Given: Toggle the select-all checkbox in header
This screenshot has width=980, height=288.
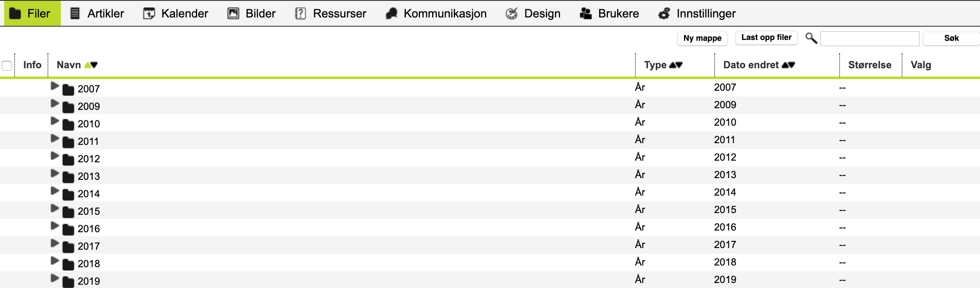Looking at the screenshot, I should tap(7, 65).
